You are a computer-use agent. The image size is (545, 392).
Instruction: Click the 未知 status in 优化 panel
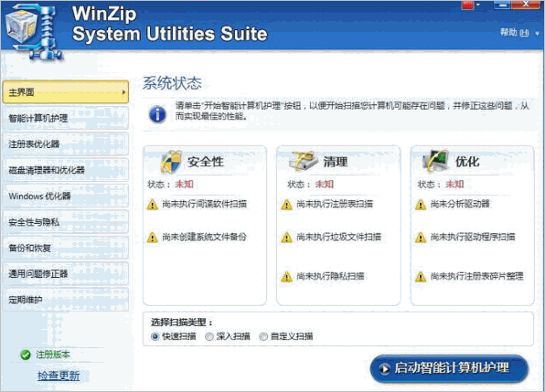pos(454,185)
